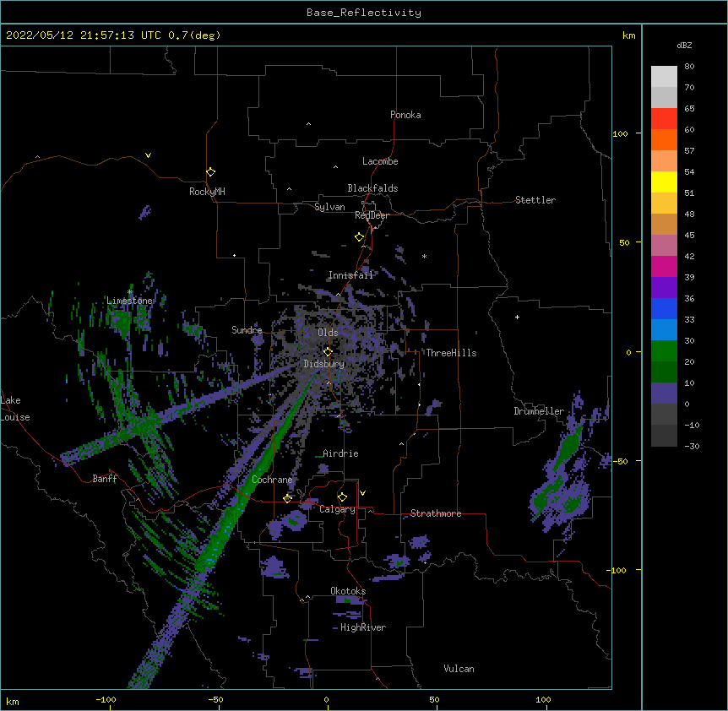Viewport: 728px width, 711px height.
Task: Click the Stettler city label
Action: pos(535,200)
